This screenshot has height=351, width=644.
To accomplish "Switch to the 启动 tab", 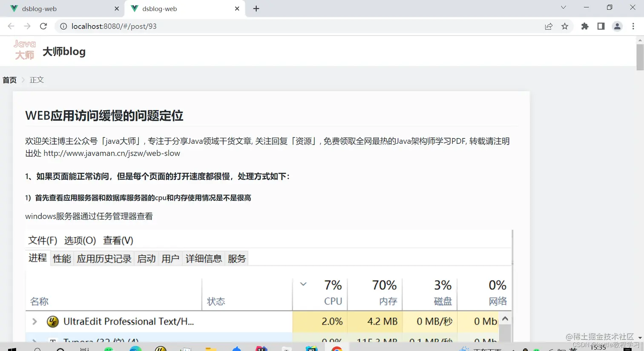I will [146, 259].
